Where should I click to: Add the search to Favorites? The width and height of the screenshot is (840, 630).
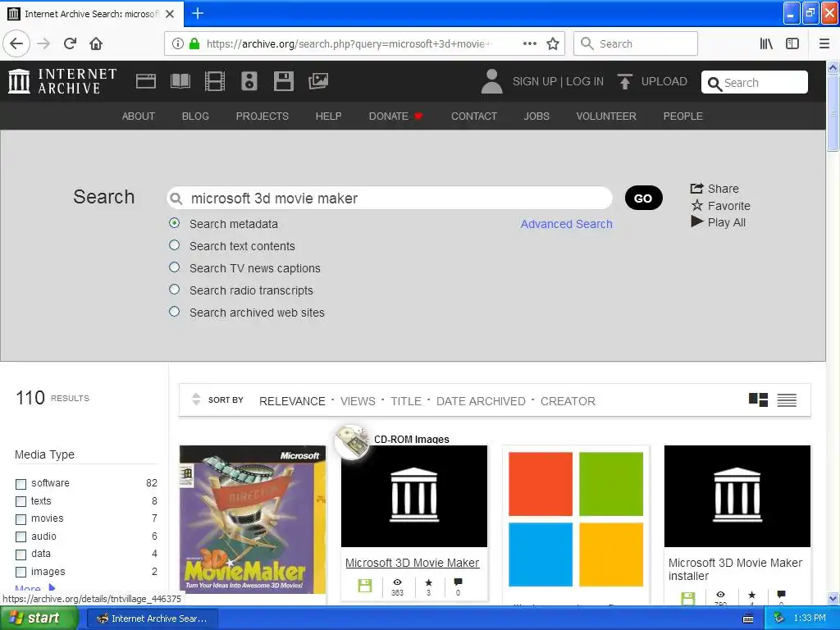(x=720, y=206)
